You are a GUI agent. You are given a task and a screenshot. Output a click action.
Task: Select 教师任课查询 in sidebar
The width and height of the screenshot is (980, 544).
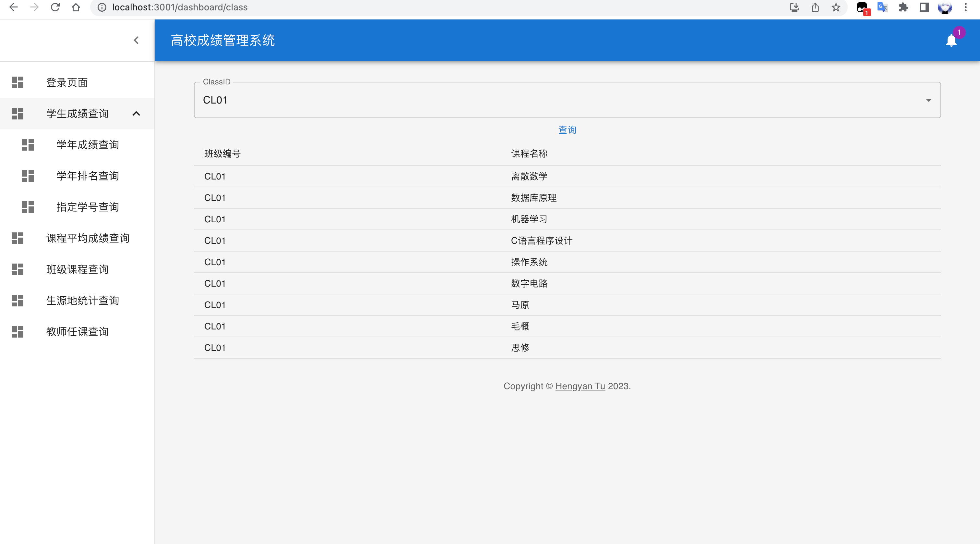coord(77,332)
